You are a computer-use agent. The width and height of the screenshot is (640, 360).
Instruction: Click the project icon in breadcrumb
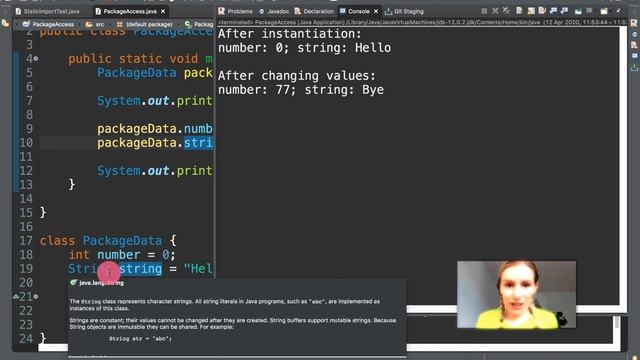pos(26,24)
